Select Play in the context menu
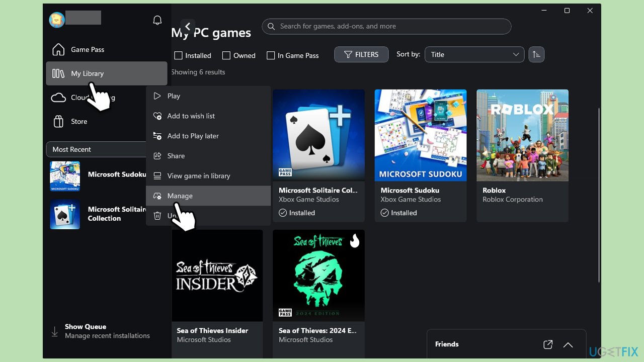The width and height of the screenshot is (644, 362). click(x=208, y=96)
